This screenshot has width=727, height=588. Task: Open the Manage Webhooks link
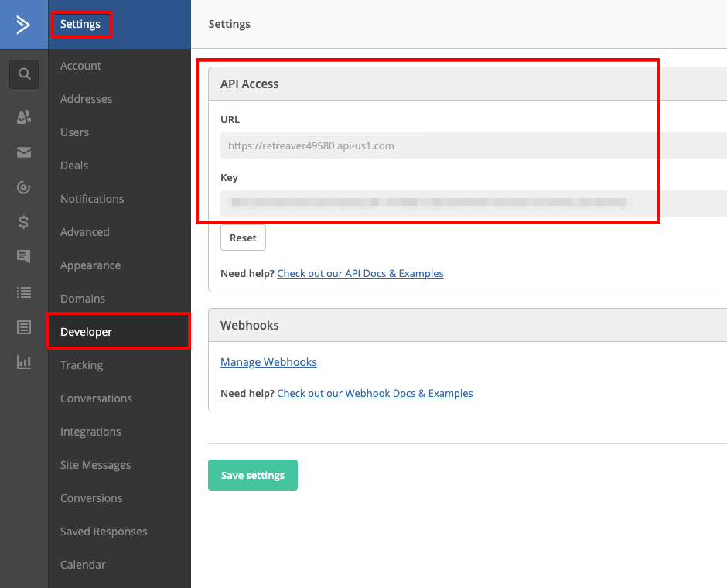coord(268,362)
